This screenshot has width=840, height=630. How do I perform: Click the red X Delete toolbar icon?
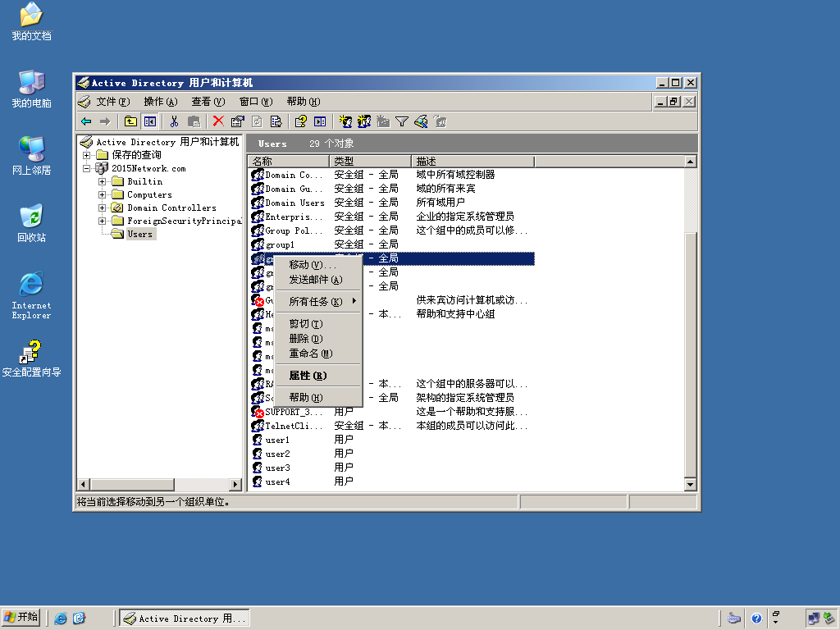point(218,121)
